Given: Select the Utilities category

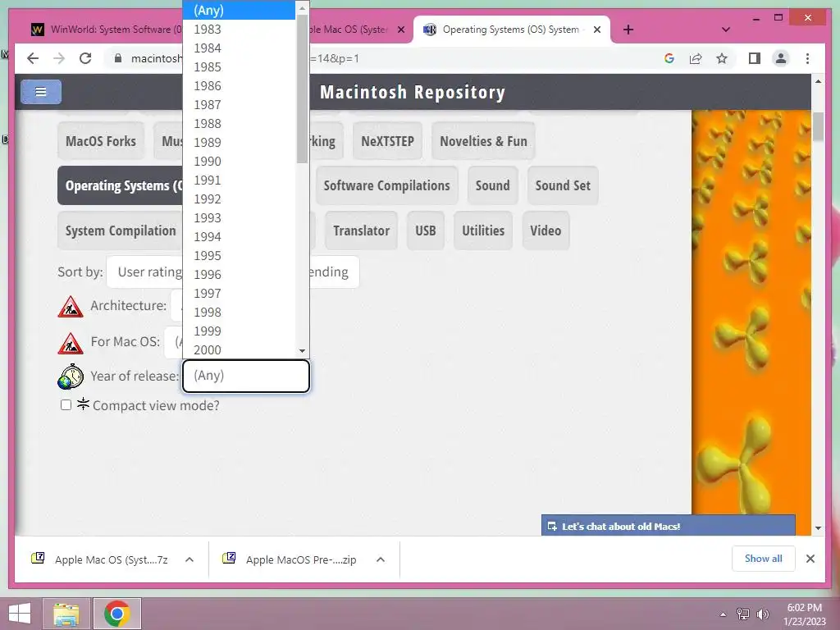Looking at the screenshot, I should (x=483, y=231).
